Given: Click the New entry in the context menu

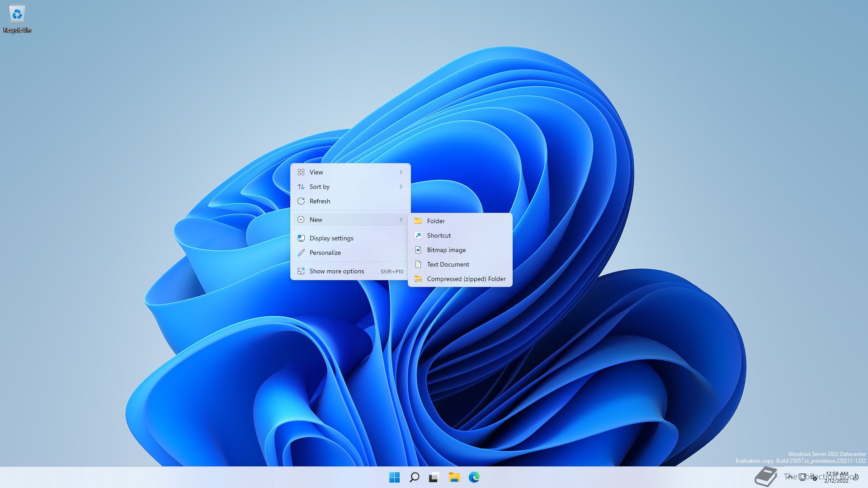Looking at the screenshot, I should click(350, 220).
